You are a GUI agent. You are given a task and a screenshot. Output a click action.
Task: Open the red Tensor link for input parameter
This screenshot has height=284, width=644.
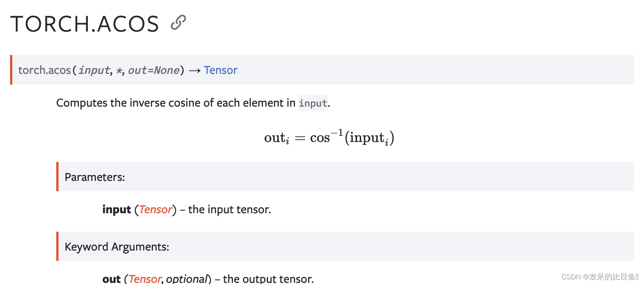(155, 209)
